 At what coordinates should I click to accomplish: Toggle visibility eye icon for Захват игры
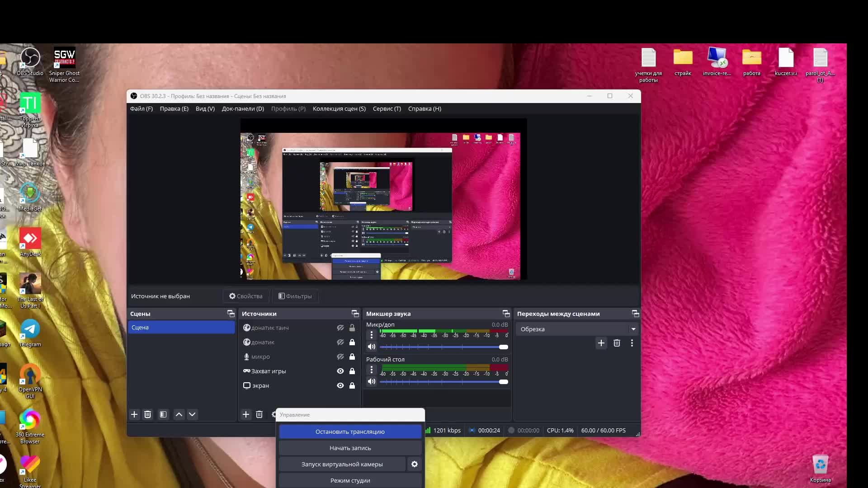point(340,371)
